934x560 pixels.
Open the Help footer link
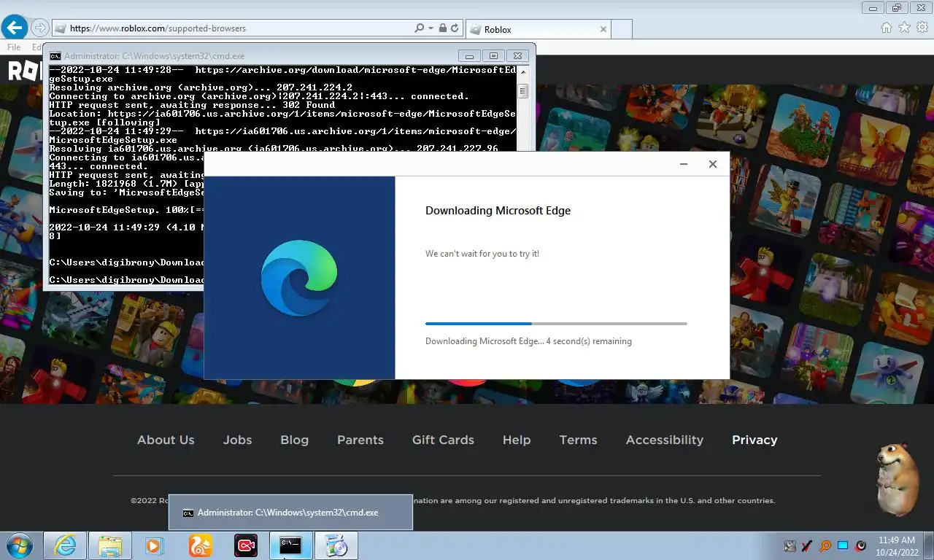(x=517, y=440)
